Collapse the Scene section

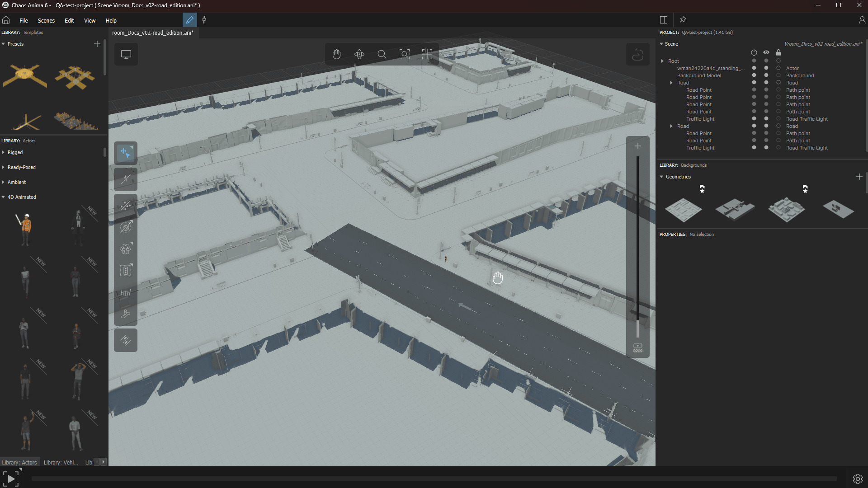[x=661, y=44]
